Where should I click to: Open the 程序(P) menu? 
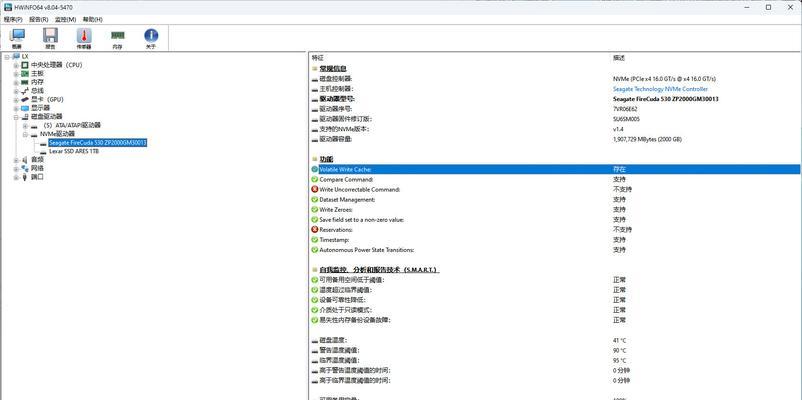[x=13, y=19]
